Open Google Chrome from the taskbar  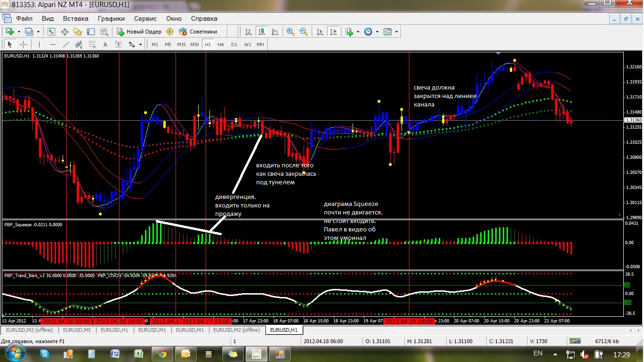point(162,354)
